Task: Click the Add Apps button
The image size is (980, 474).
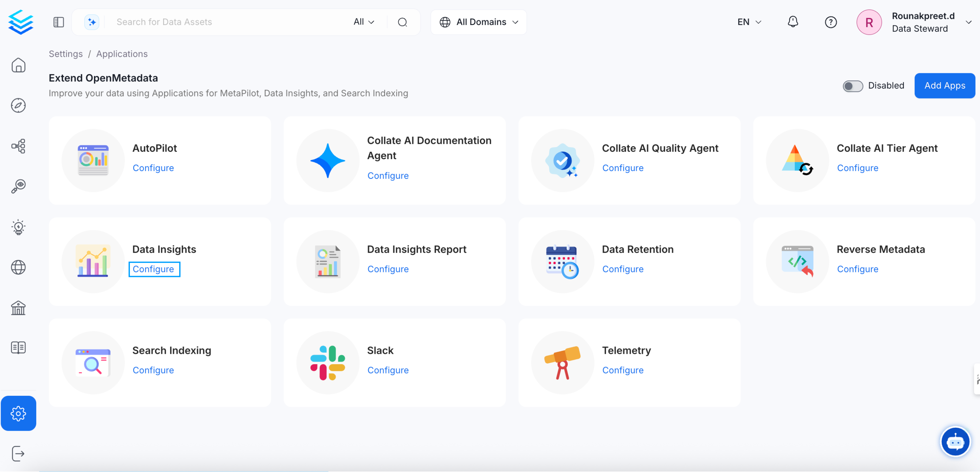Action: click(x=945, y=86)
